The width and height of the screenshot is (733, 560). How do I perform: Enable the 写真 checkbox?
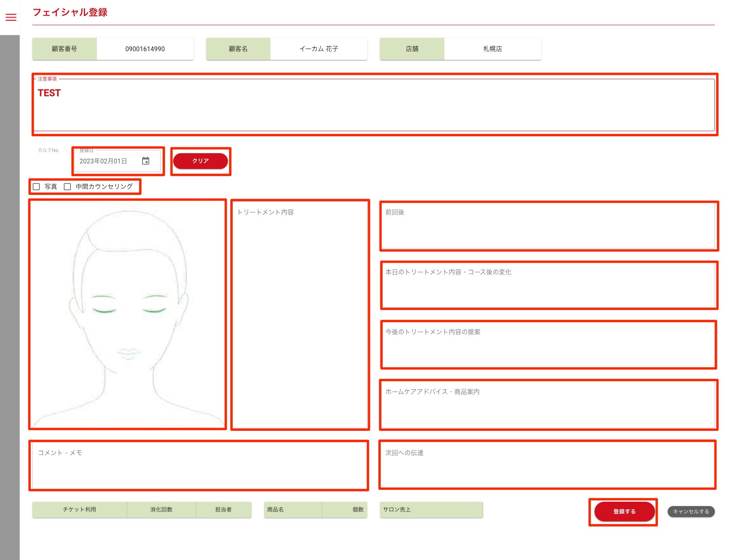[x=37, y=187]
